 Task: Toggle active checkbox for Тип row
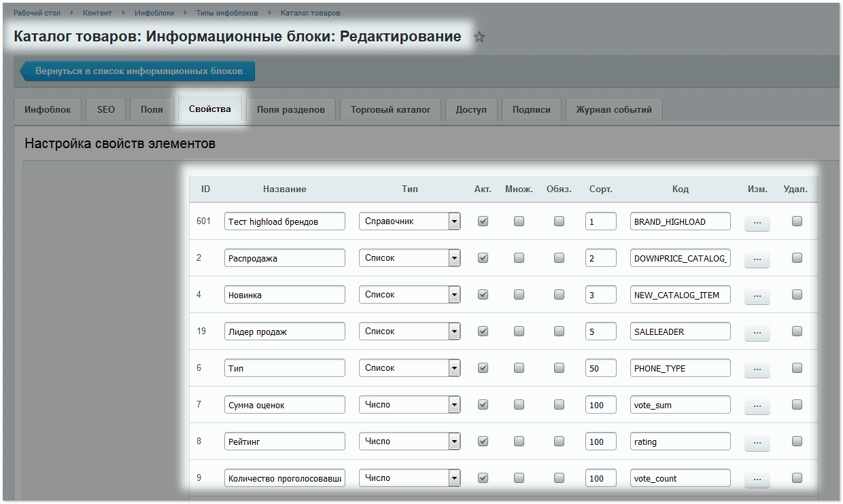483,367
